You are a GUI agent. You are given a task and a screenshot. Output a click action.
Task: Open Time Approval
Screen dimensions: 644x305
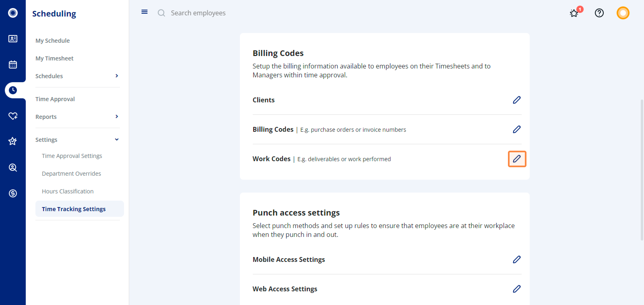pyautogui.click(x=55, y=99)
